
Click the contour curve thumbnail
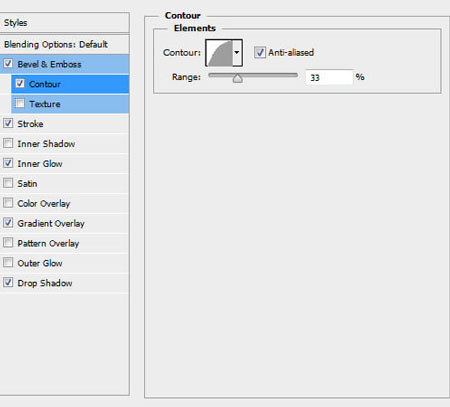(219, 53)
